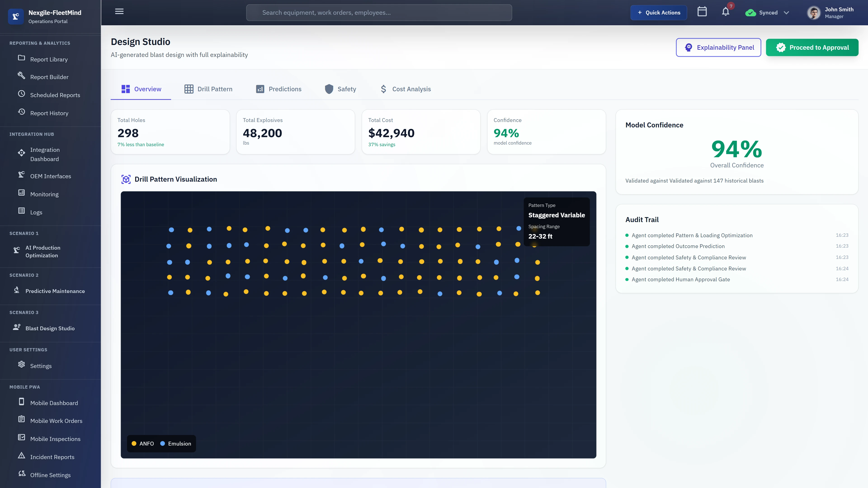
Task: Toggle the ANFO legend indicator
Action: pos(134,443)
